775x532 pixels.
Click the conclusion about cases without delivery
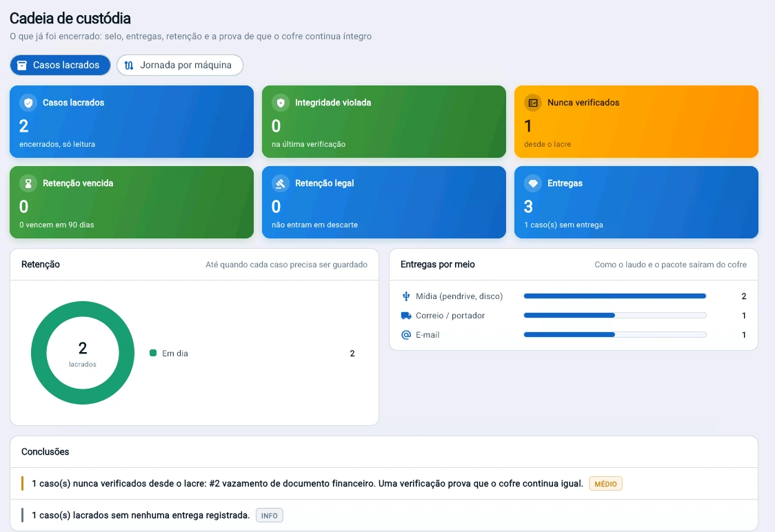coord(384,515)
